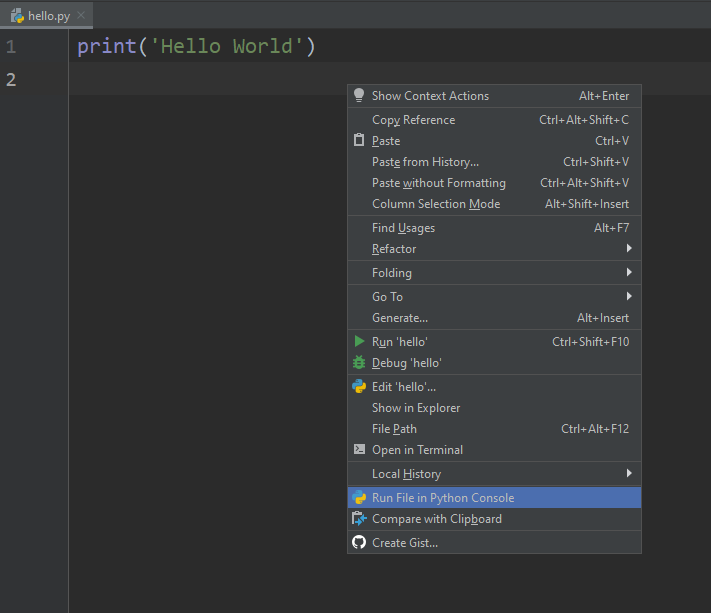Toggle Column Selection Mode
Screen dimensions: 711x613
(436, 204)
